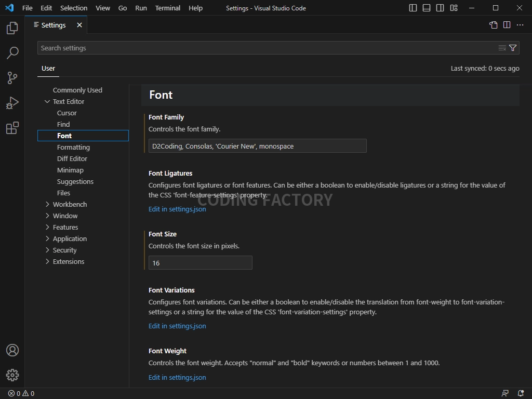Split the editor to the right
The height and width of the screenshot is (399, 532).
(507, 25)
